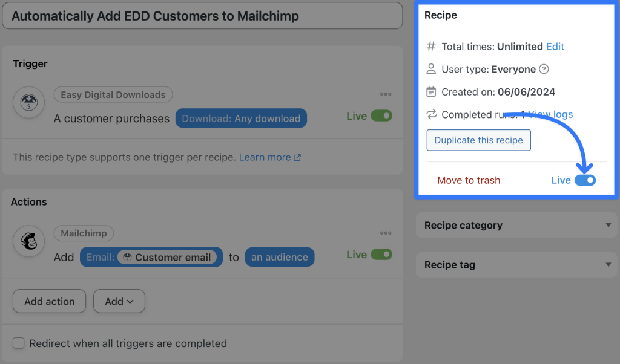This screenshot has height=364, width=620.
Task: Click the Easy Digital Downloads trigger icon
Action: point(30,103)
